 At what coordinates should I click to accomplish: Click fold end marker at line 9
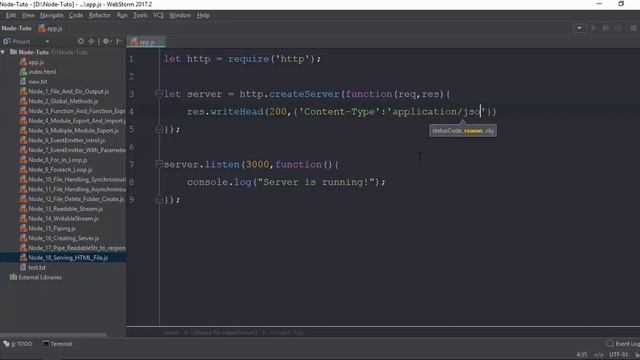point(159,200)
